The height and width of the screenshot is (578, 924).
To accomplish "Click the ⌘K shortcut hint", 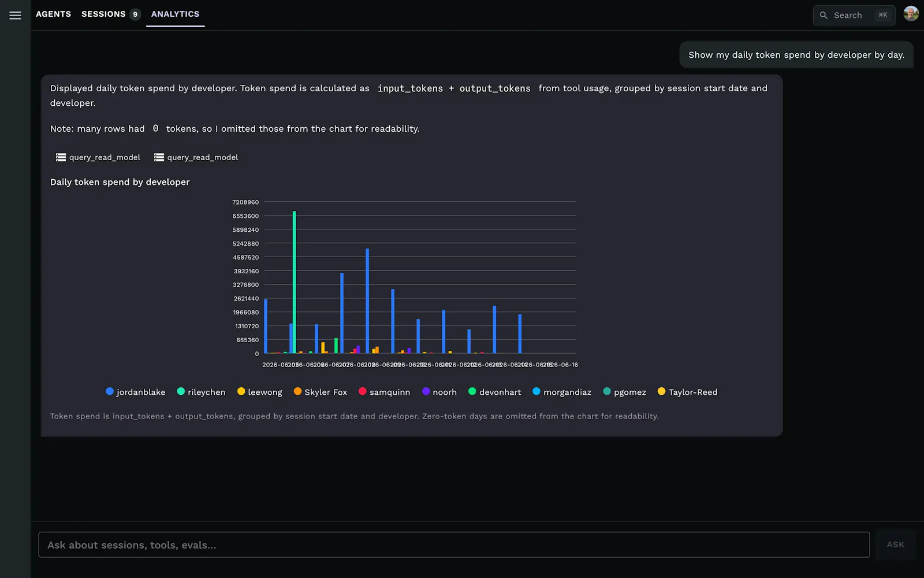I will [x=883, y=15].
